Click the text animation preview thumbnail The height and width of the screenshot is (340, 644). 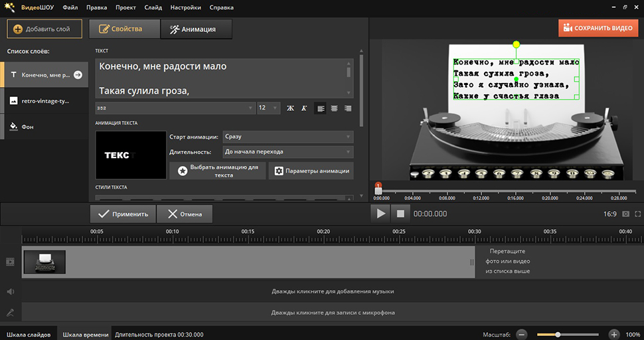point(131,155)
